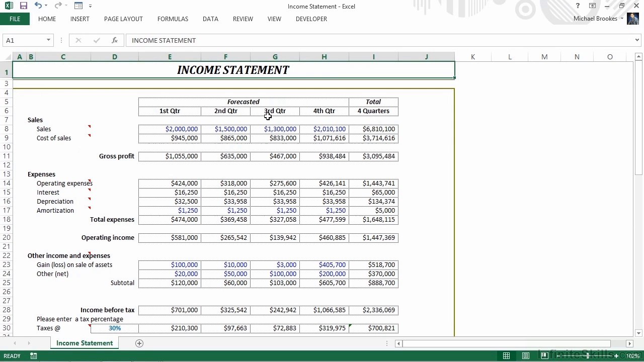Image resolution: width=644 pixels, height=362 pixels.
Task: Click the macro recording status bar icon
Action: pos(33,356)
